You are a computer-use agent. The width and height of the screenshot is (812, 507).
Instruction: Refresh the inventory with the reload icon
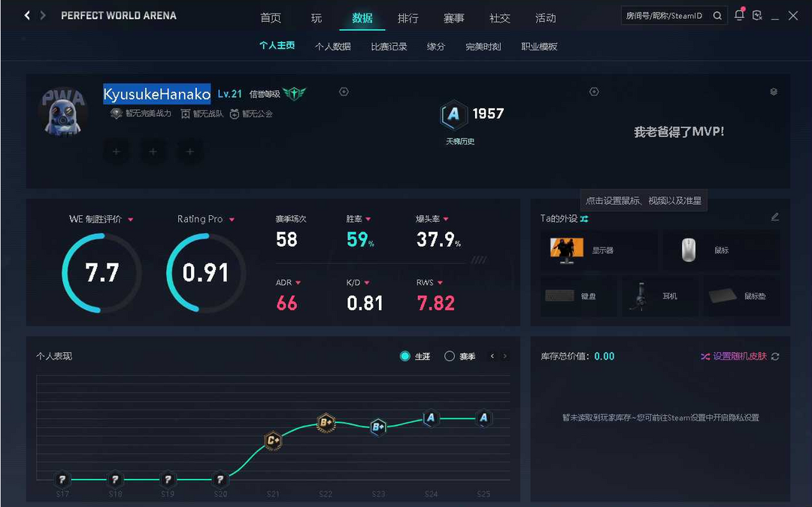775,357
